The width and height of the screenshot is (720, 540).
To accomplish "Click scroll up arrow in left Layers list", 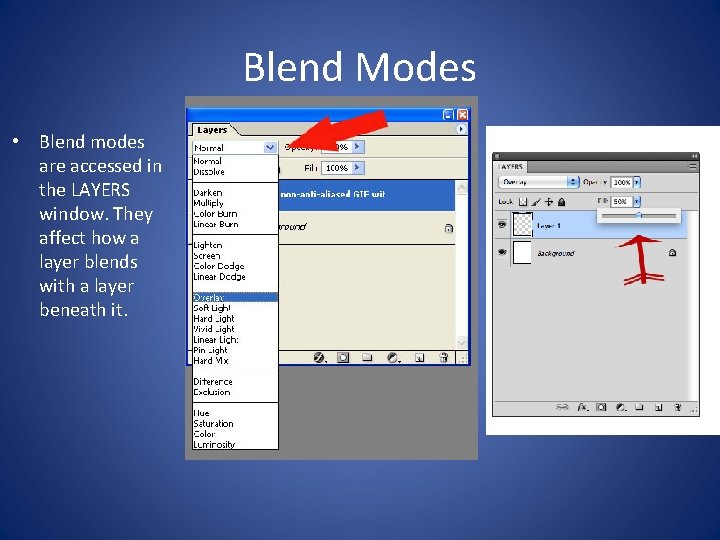I will pos(461,188).
